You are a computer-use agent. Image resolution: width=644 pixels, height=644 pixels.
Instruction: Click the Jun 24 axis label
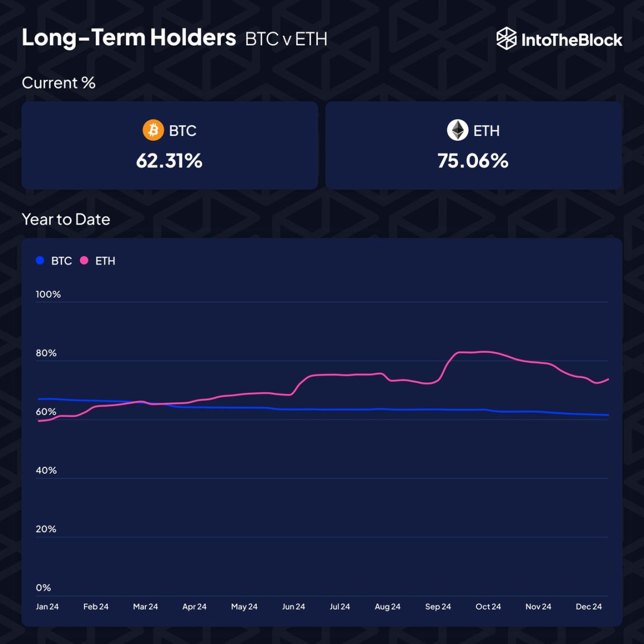[293, 607]
